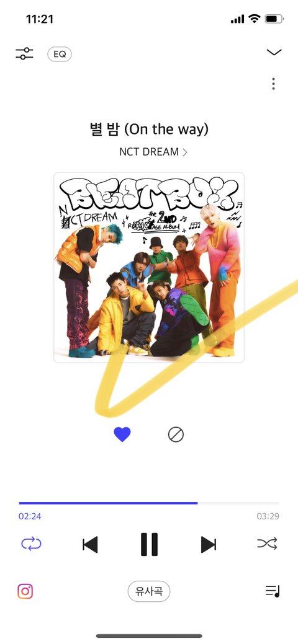The height and width of the screenshot is (644, 298).
Task: Toggle the shuffle playback icon
Action: tap(267, 544)
